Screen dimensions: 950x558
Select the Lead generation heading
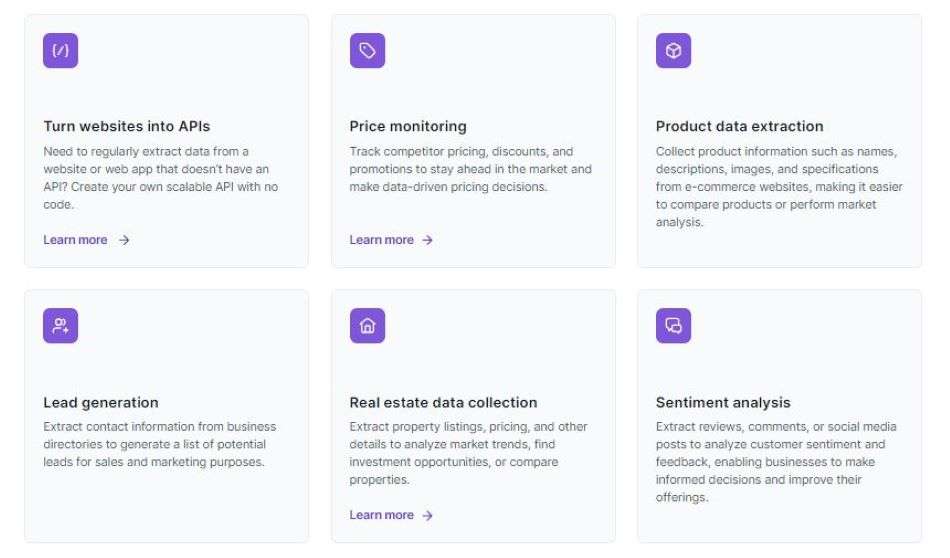pos(101,402)
